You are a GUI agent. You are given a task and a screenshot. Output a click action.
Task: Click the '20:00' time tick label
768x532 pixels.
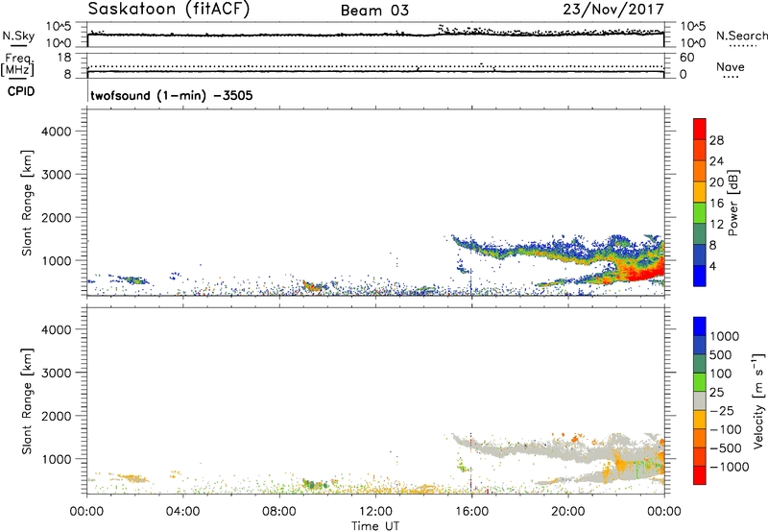pos(568,512)
